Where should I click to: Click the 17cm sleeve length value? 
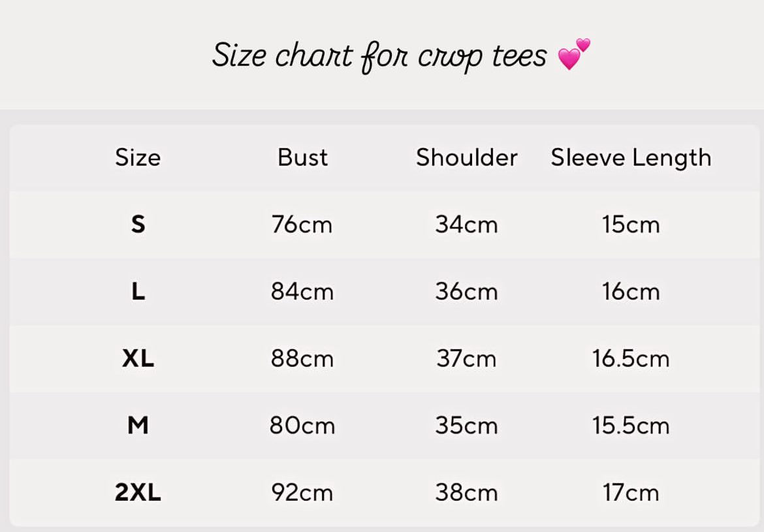pos(631,493)
